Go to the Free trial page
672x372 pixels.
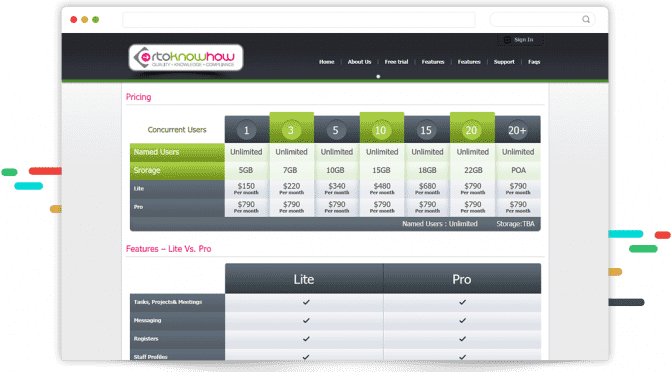[x=396, y=62]
